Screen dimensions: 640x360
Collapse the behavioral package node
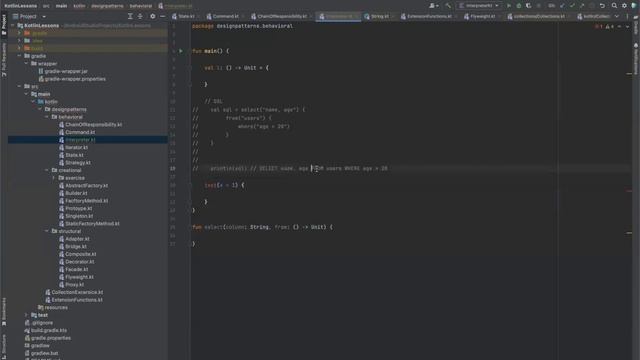(47, 117)
